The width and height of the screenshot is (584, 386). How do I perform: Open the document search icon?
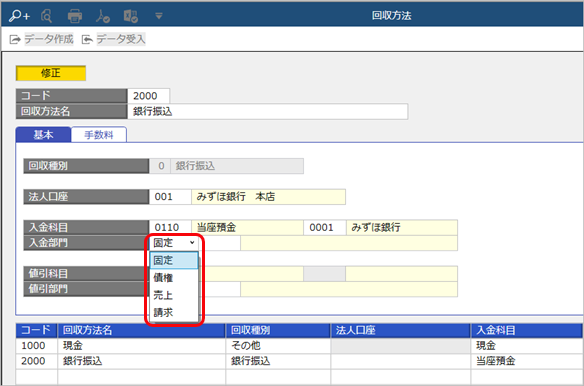[x=47, y=16]
